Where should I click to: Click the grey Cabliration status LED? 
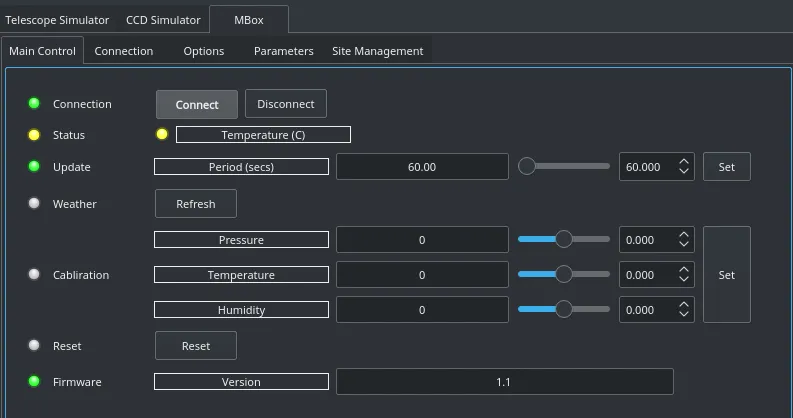(x=34, y=274)
